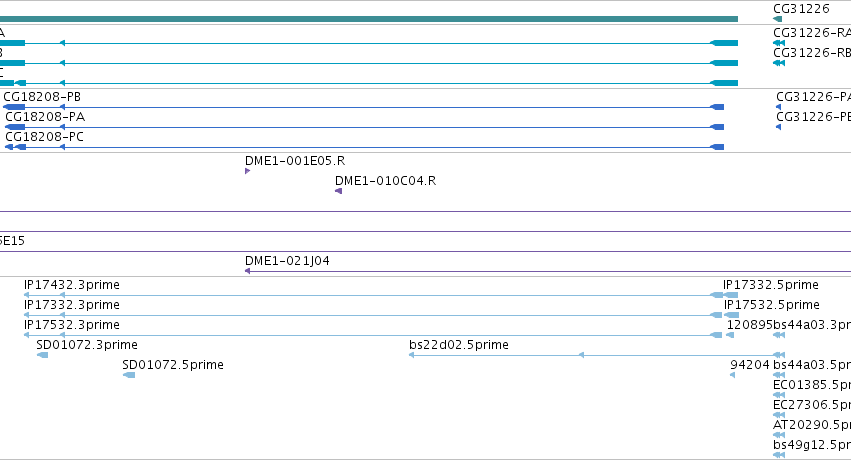The width and height of the screenshot is (851, 460).
Task: Select the CG31226-RB transcript glyph
Action: (x=779, y=63)
